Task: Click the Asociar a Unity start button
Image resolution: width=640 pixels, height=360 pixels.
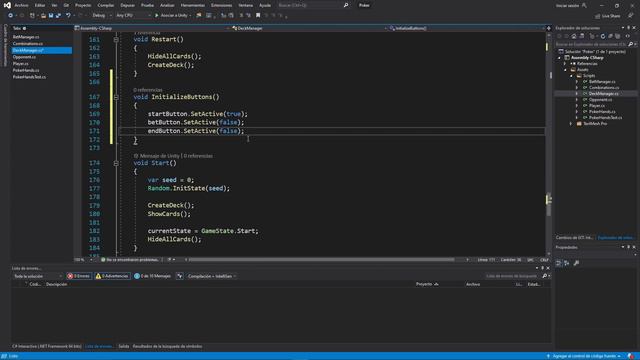Action: pyautogui.click(x=173, y=16)
